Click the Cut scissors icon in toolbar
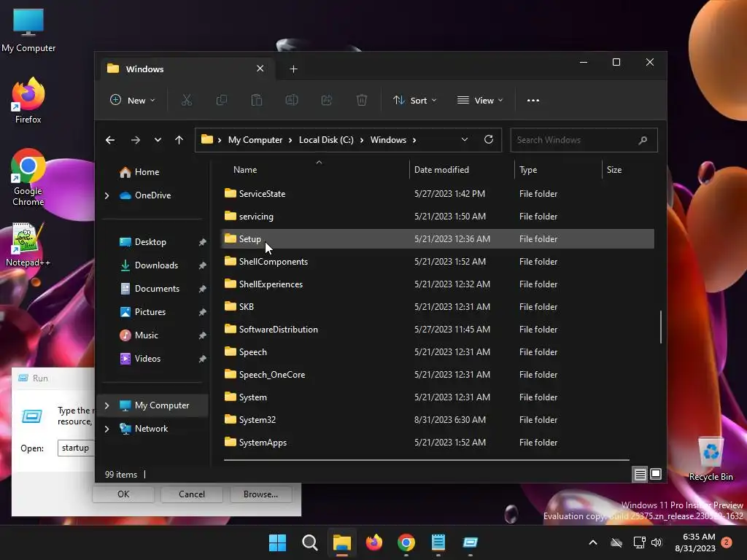 (x=186, y=100)
